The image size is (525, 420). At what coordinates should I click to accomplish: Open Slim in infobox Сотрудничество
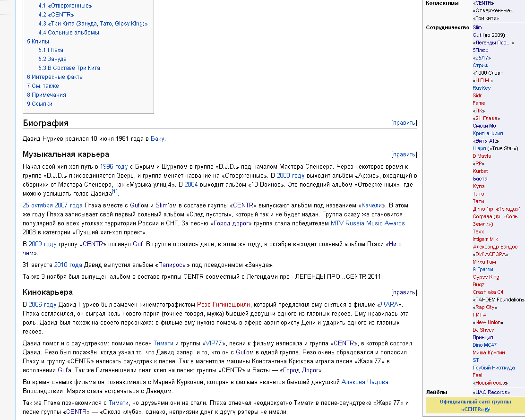pyautogui.click(x=477, y=27)
